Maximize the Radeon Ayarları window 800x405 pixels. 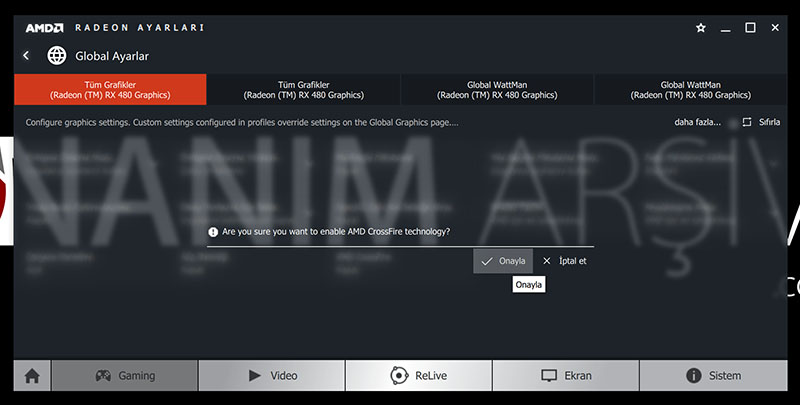click(750, 28)
